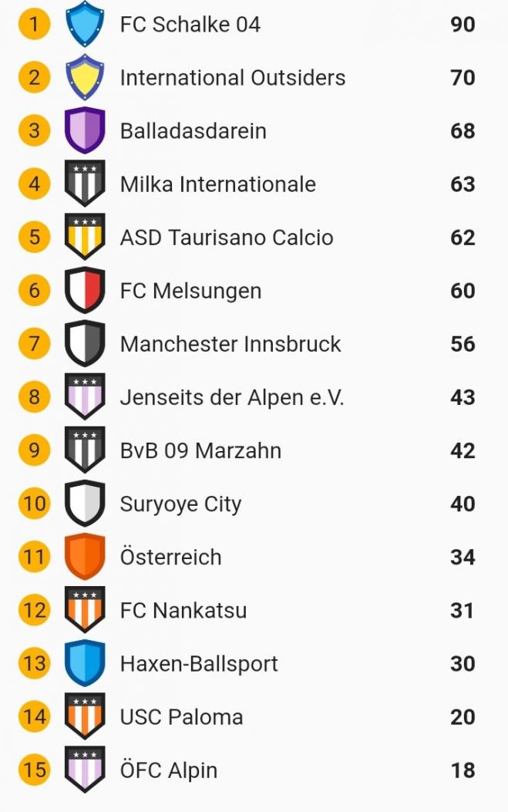Viewport: 508px width, 812px height.
Task: Click Haxen-Ballsport blue shield crest
Action: (85, 663)
